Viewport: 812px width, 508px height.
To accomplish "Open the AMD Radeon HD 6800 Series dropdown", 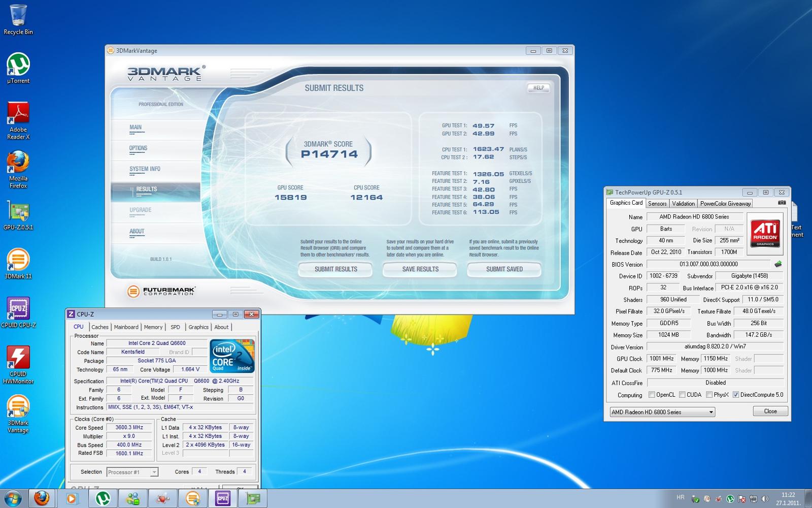I will pos(662,412).
